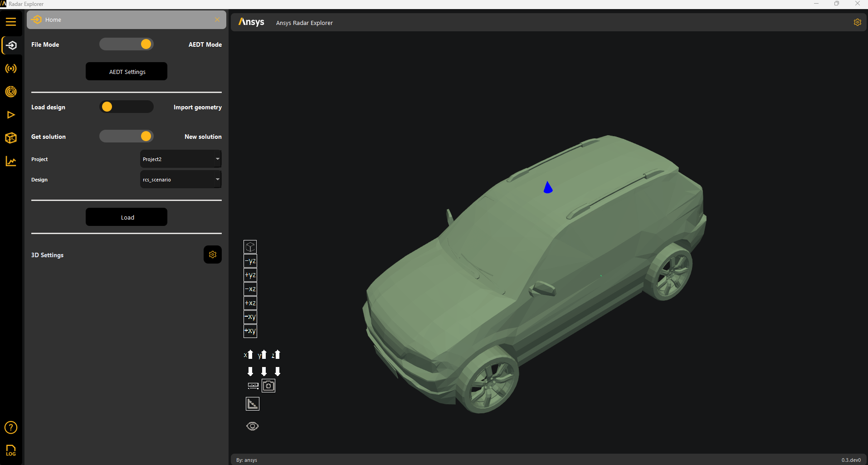Screen dimensions: 868x465
Task: Expand the Design dropdown showing rcs_scenario
Action: pos(180,179)
